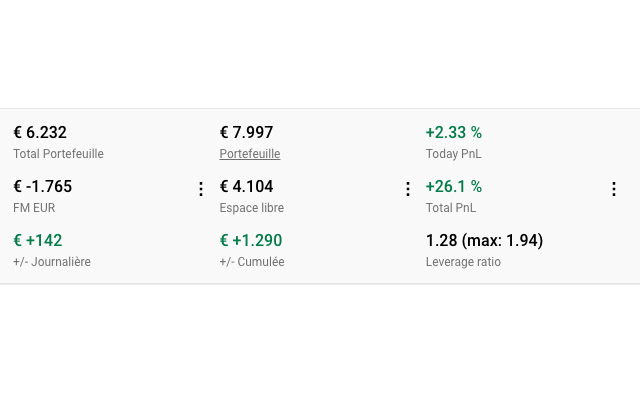This screenshot has width=640, height=400.
Task: Click the +/- Cumulée label
Action: [252, 262]
